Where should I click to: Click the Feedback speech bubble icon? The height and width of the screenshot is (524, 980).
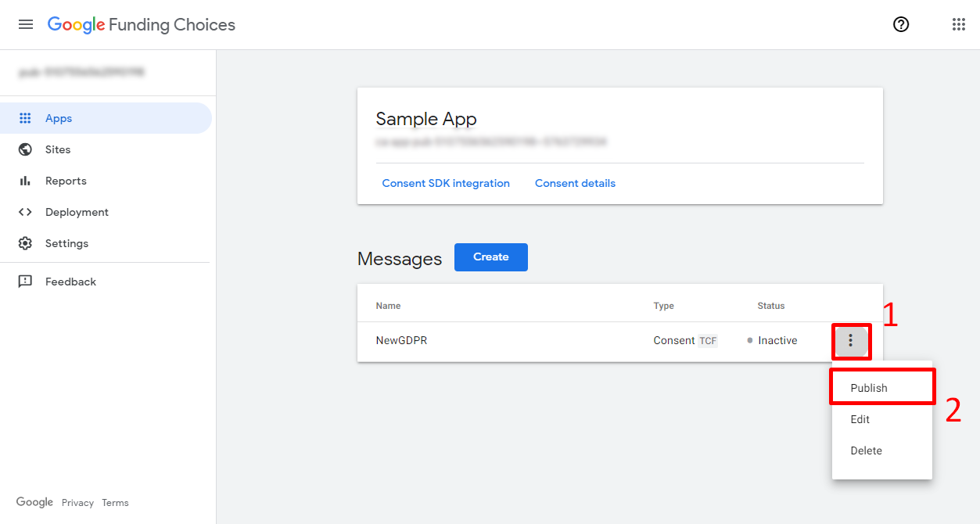tap(25, 282)
